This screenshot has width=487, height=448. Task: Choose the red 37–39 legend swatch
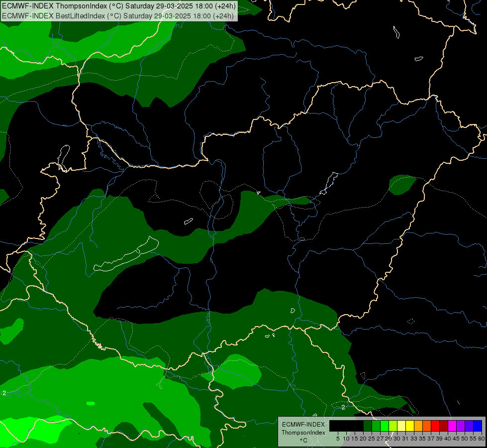tap(435, 426)
